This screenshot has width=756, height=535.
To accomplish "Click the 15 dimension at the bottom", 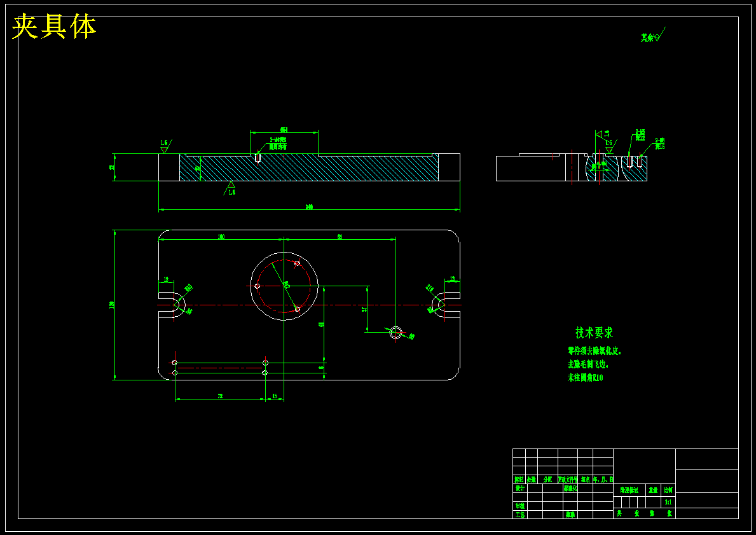I will coord(275,396).
